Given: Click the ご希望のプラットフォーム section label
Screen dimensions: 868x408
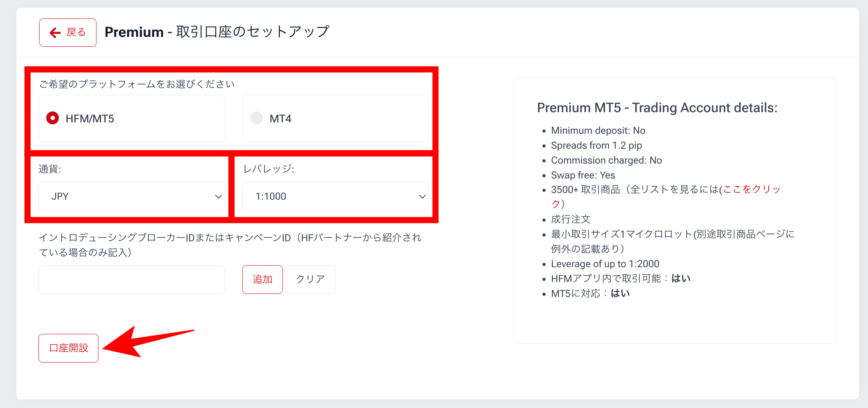Looking at the screenshot, I should point(136,84).
